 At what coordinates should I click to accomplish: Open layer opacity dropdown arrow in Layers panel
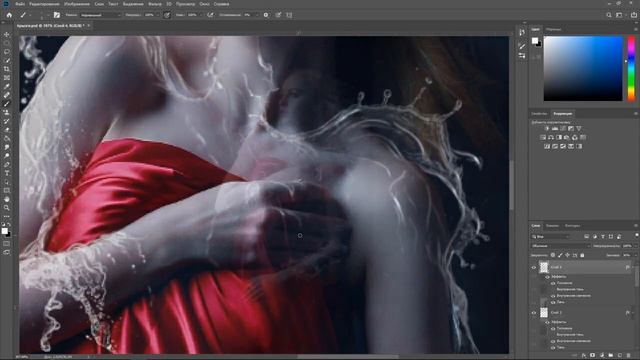[636, 246]
